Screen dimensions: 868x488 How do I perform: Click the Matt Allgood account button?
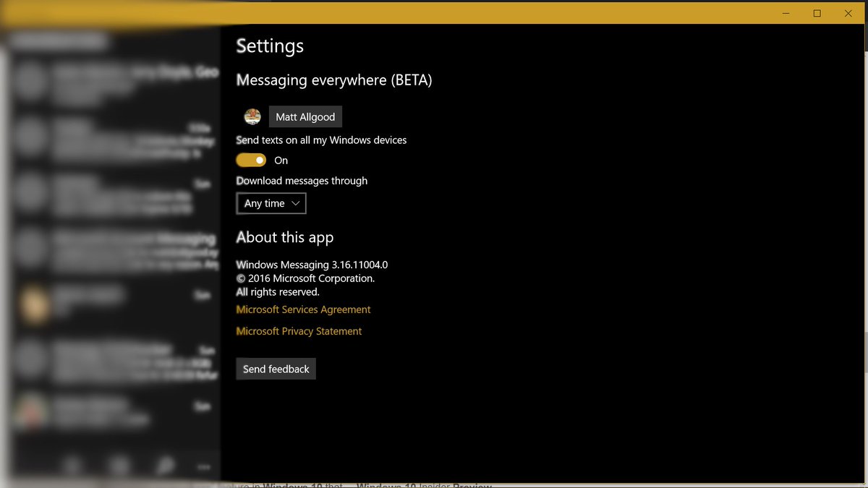coord(305,116)
